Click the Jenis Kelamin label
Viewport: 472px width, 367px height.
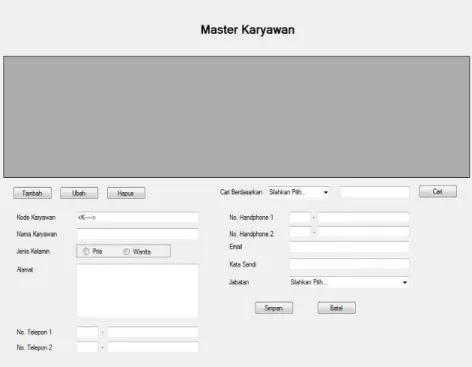click(x=33, y=251)
